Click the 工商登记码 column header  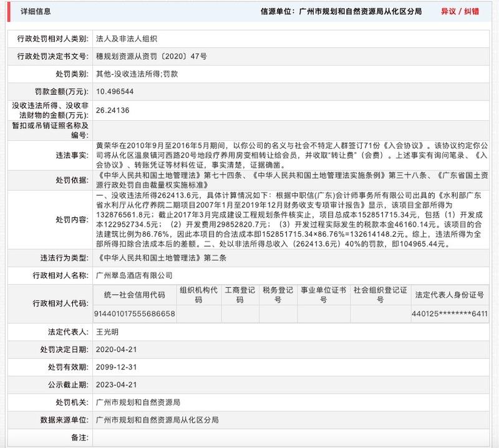click(240, 295)
